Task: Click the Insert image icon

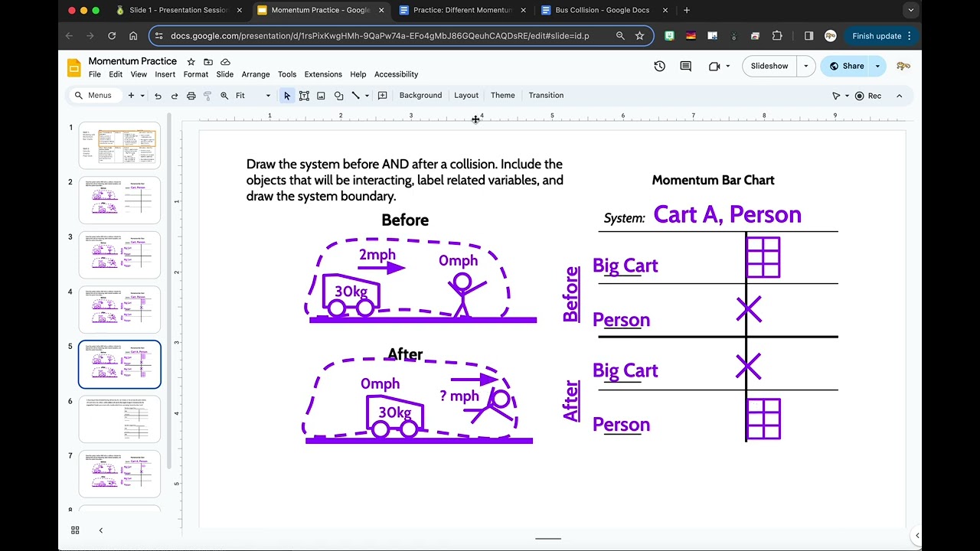Action: click(x=321, y=96)
